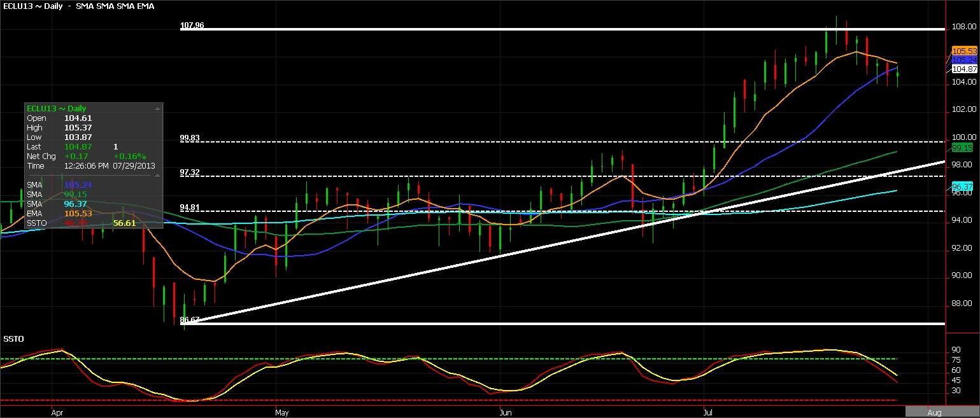Viewport: 980px width, 418px height.
Task: Select the 97.32 dashed line label
Action: point(190,172)
